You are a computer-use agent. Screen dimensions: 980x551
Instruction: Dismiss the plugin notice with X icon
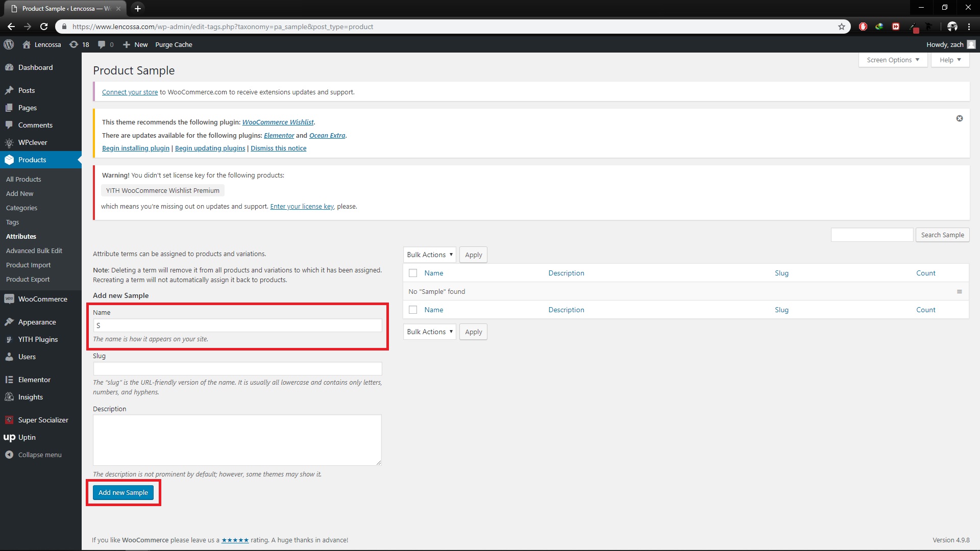tap(960, 118)
